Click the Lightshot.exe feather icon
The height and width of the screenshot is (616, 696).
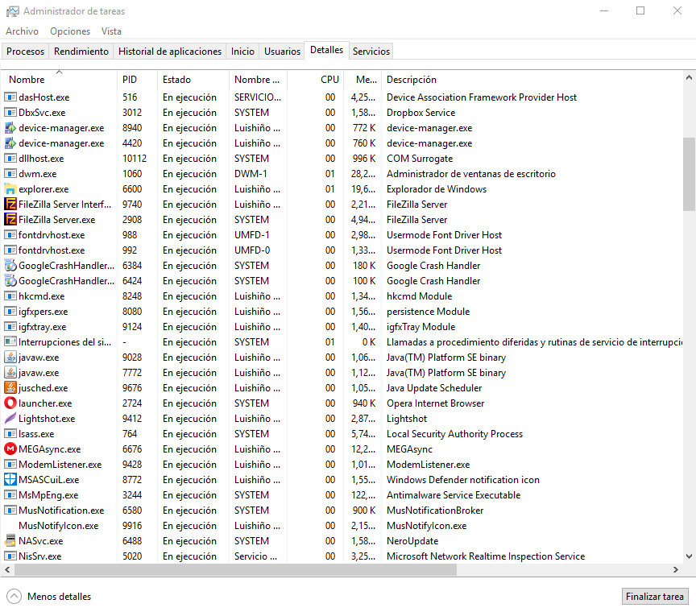click(x=10, y=419)
